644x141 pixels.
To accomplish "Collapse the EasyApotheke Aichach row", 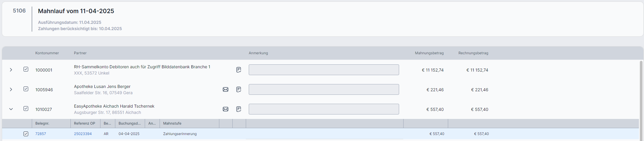I will click(x=11, y=109).
